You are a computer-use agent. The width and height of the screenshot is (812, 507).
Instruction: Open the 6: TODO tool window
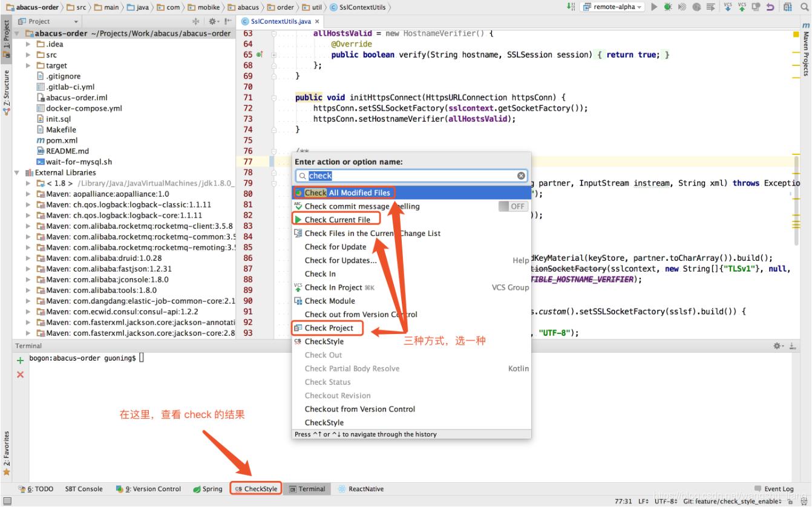coord(35,489)
